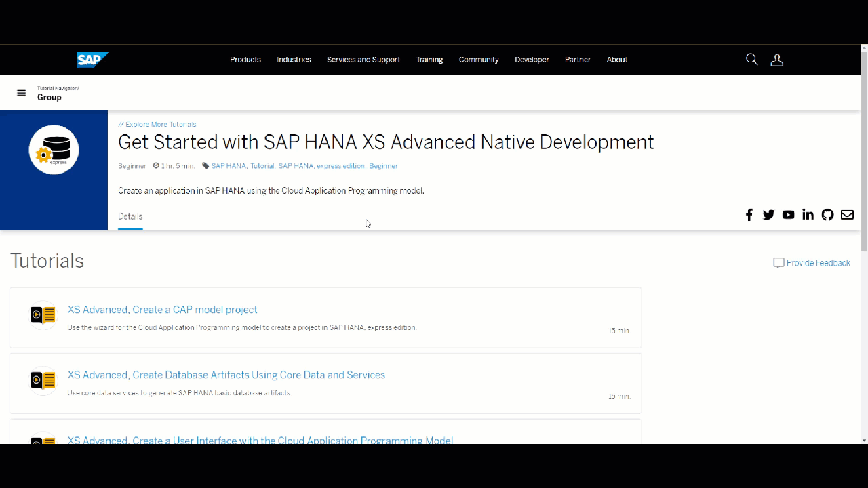Open 'XS Advanced, Create a CAP model project'

click(x=163, y=310)
